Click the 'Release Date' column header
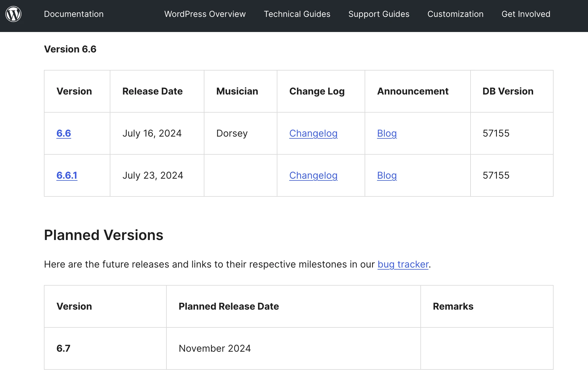The width and height of the screenshot is (588, 384). 152,91
